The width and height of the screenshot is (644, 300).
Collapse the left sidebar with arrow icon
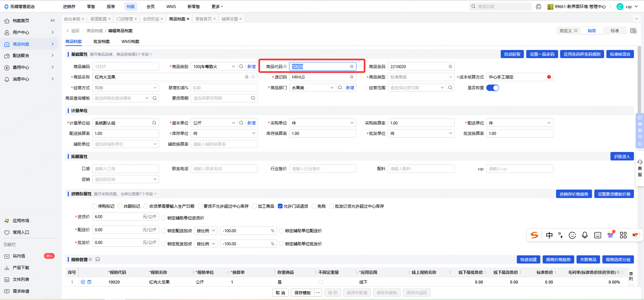point(52,20)
